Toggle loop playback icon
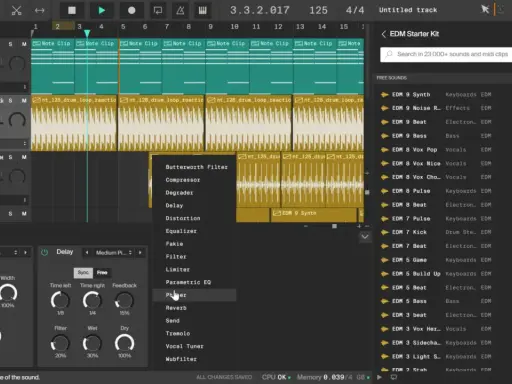This screenshot has width=512, height=384. coord(158,11)
